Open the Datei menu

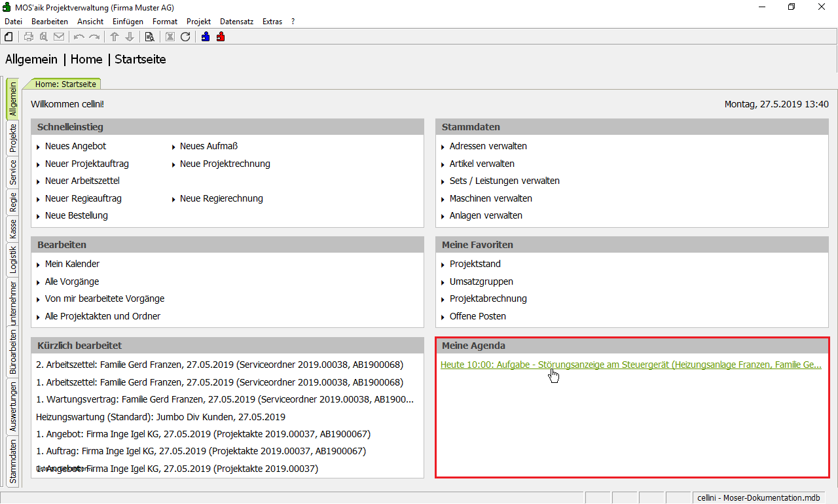point(13,22)
